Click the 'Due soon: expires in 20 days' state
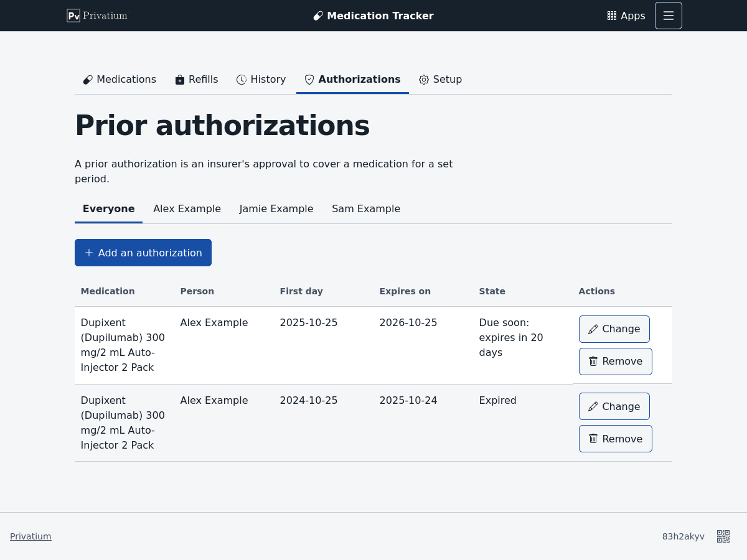Image resolution: width=747 pixels, height=560 pixels. (511, 338)
